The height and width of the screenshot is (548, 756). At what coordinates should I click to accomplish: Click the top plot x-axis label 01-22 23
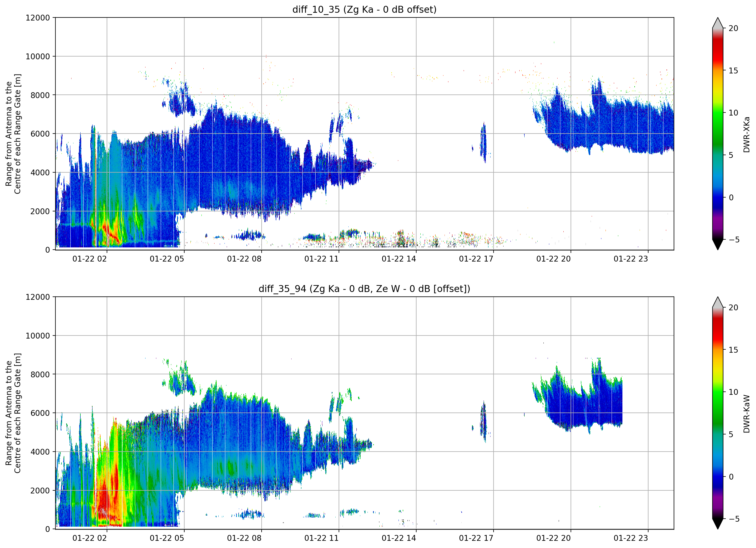pos(631,259)
